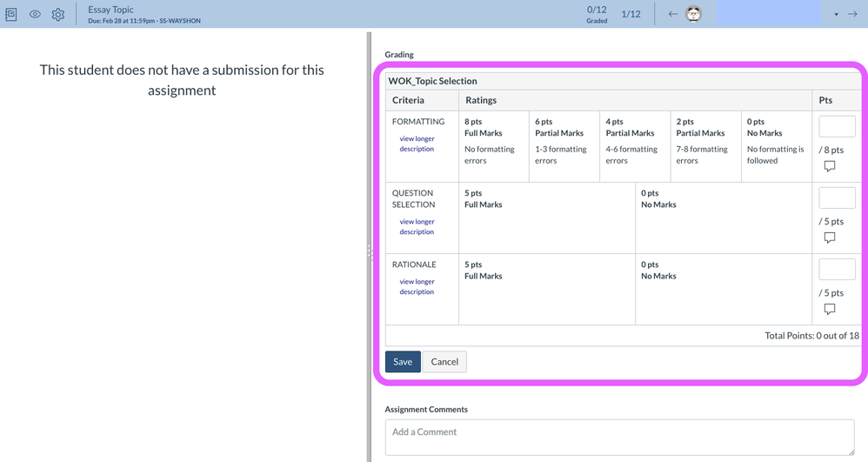The width and height of the screenshot is (868, 462).
Task: View longer description for RATIONALE
Action: coord(417,286)
